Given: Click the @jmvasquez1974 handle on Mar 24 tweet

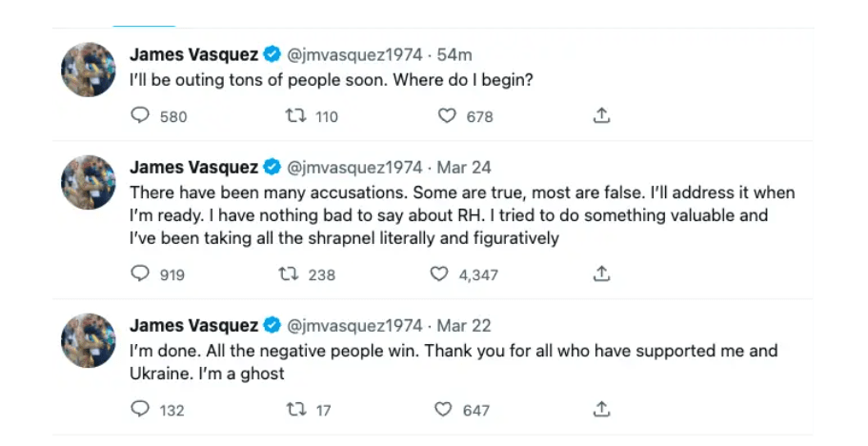Looking at the screenshot, I should tap(353, 168).
